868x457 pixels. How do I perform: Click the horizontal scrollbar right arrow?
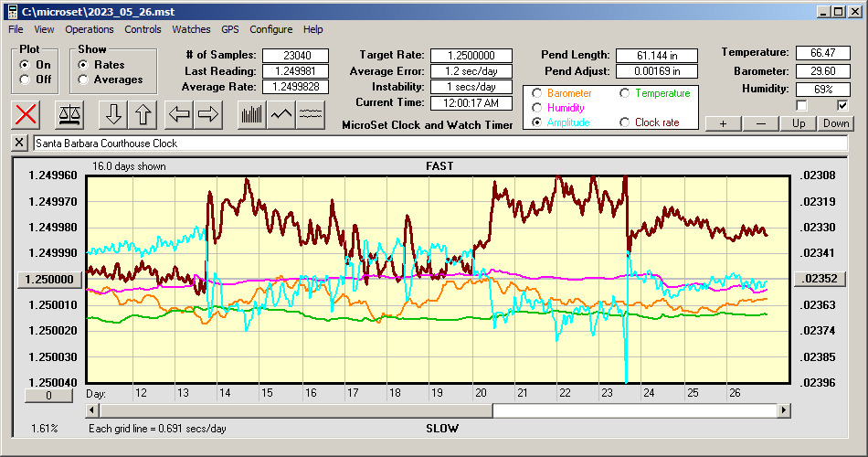(x=784, y=410)
